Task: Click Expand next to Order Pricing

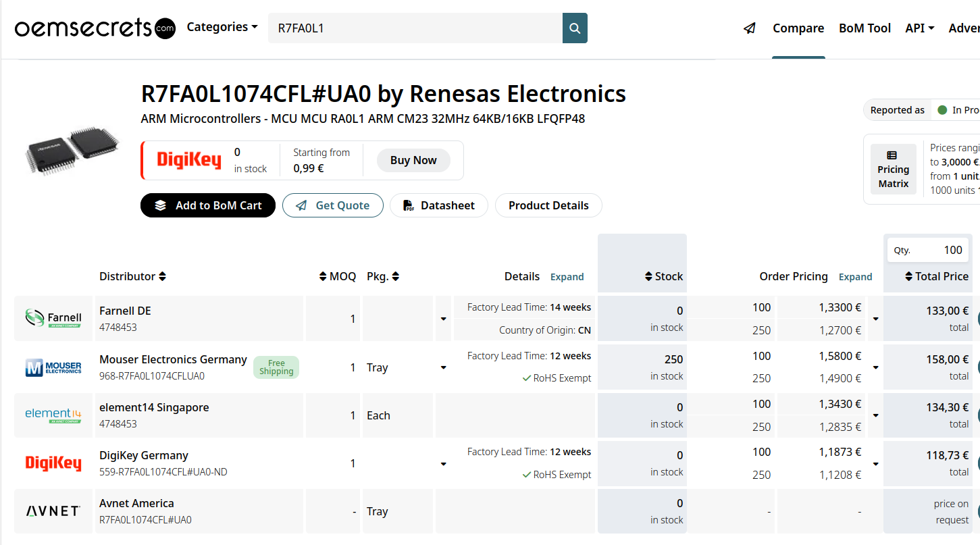Action: (856, 277)
